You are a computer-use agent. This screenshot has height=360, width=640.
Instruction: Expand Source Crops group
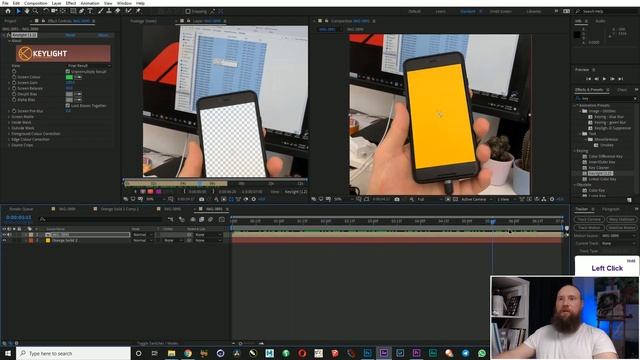coord(9,145)
